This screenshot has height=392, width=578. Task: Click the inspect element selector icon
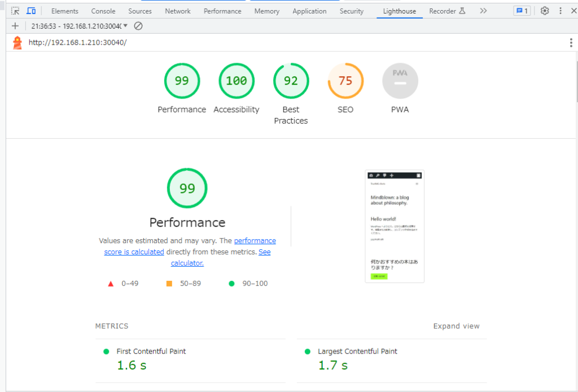[16, 11]
